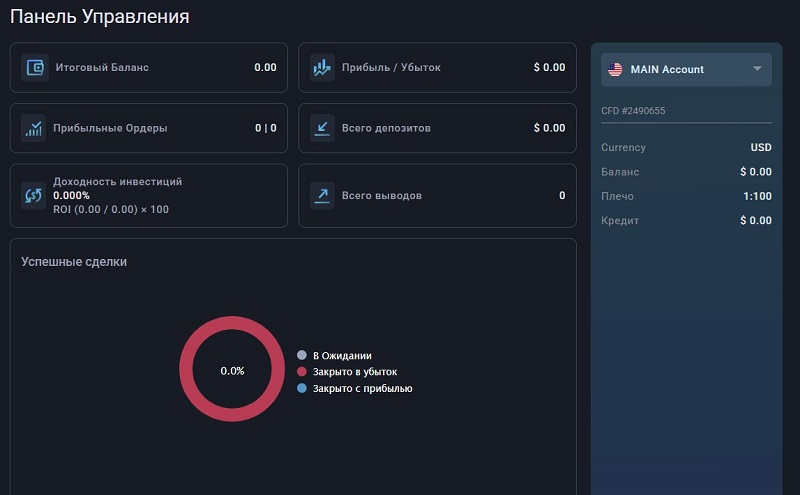Screen dimensions: 800x495
Task: Click the Всего выводов withdrawal arrow icon
Action: coord(322,196)
